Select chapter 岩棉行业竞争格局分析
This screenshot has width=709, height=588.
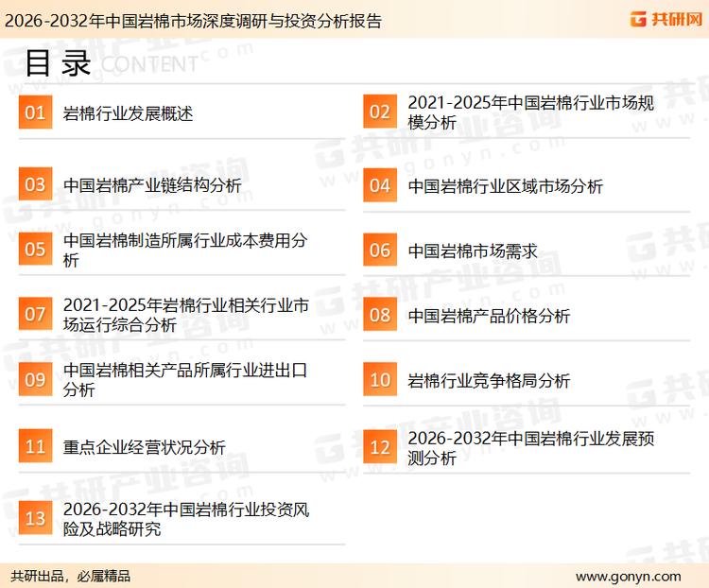(489, 380)
